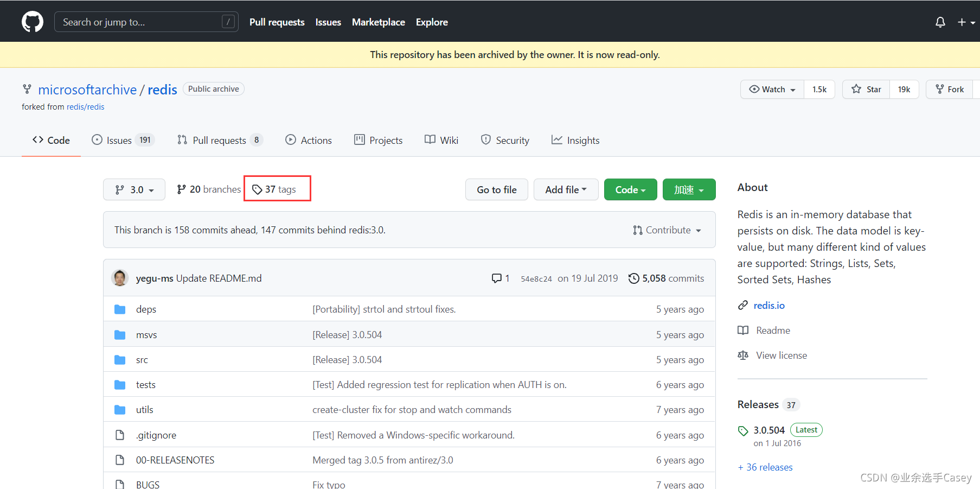Open the plus create-new menu
The width and height of the screenshot is (980, 489).
tap(966, 22)
